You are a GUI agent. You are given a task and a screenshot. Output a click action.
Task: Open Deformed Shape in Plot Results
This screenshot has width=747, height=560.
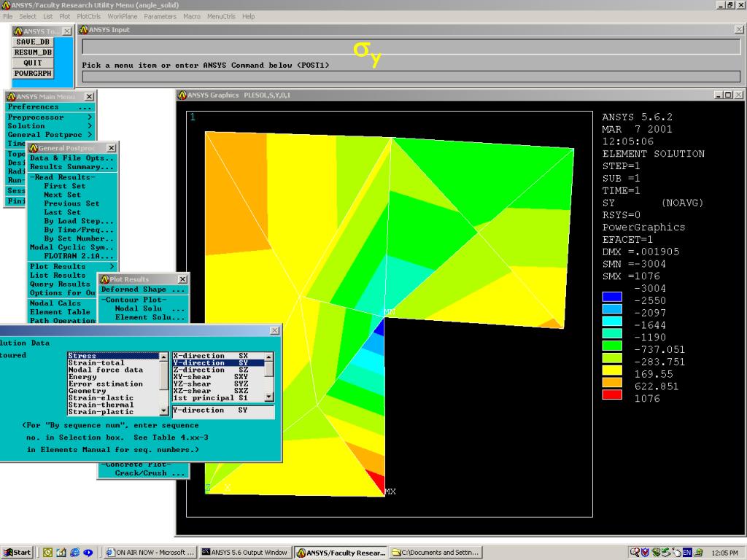143,289
